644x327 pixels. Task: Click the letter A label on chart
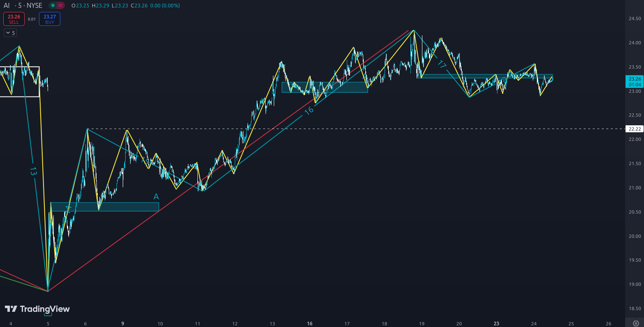coord(156,197)
